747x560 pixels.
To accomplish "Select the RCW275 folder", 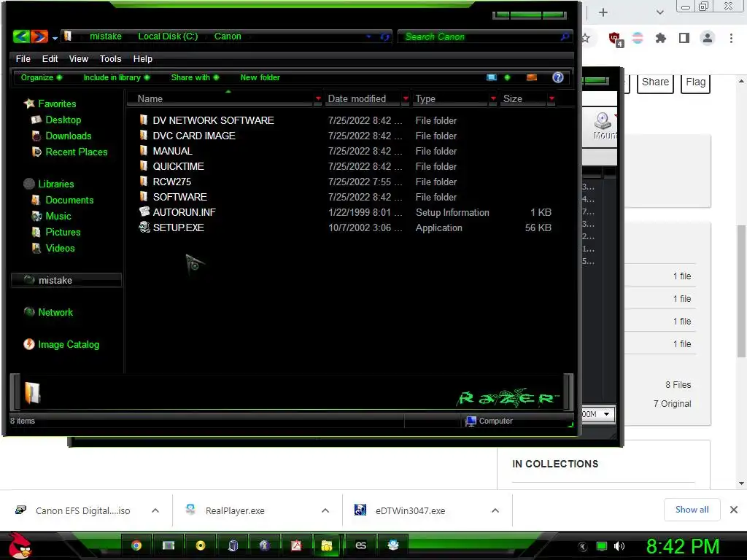I will [171, 182].
